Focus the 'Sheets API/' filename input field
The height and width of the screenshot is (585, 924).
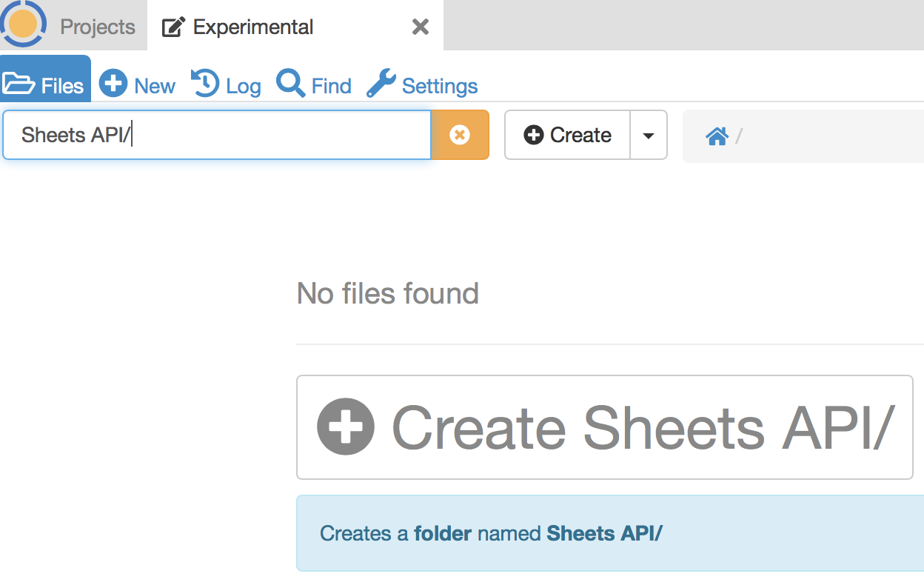(217, 135)
